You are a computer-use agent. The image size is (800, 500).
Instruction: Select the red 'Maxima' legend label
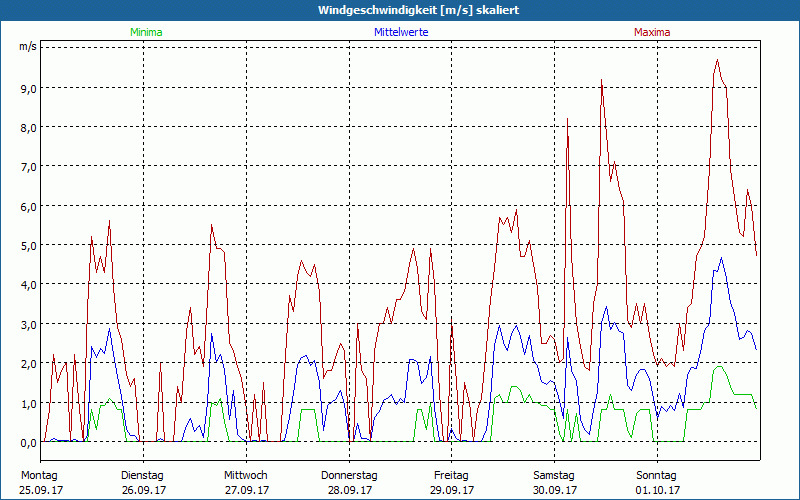point(652,32)
